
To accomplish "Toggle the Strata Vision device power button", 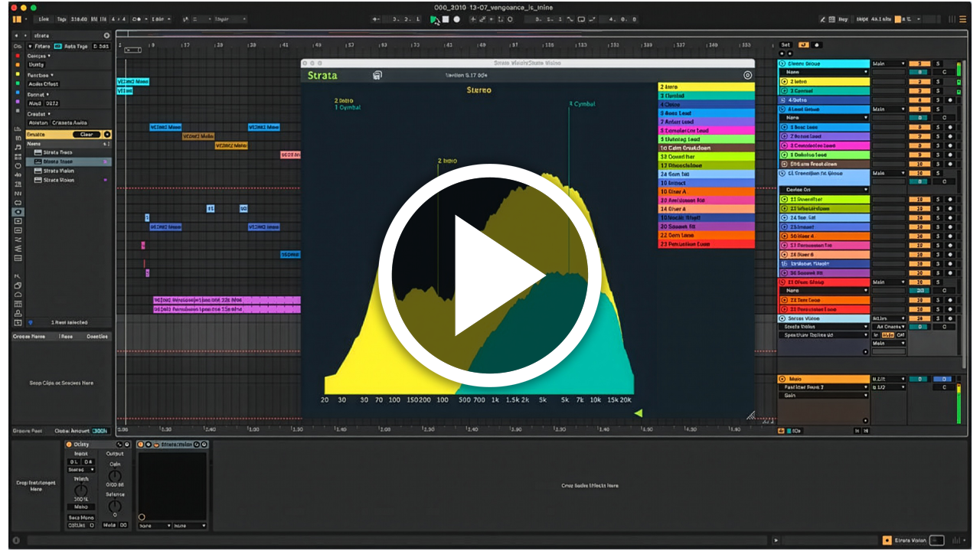I will [x=142, y=444].
